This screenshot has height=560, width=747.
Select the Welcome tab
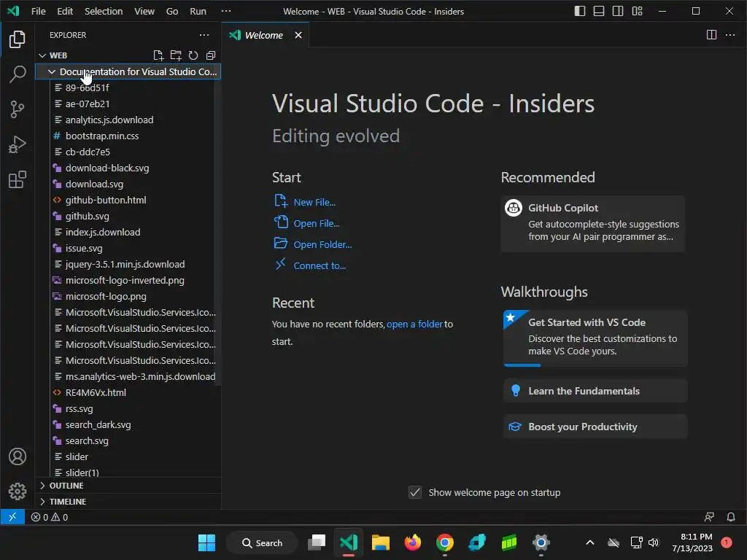click(266, 35)
